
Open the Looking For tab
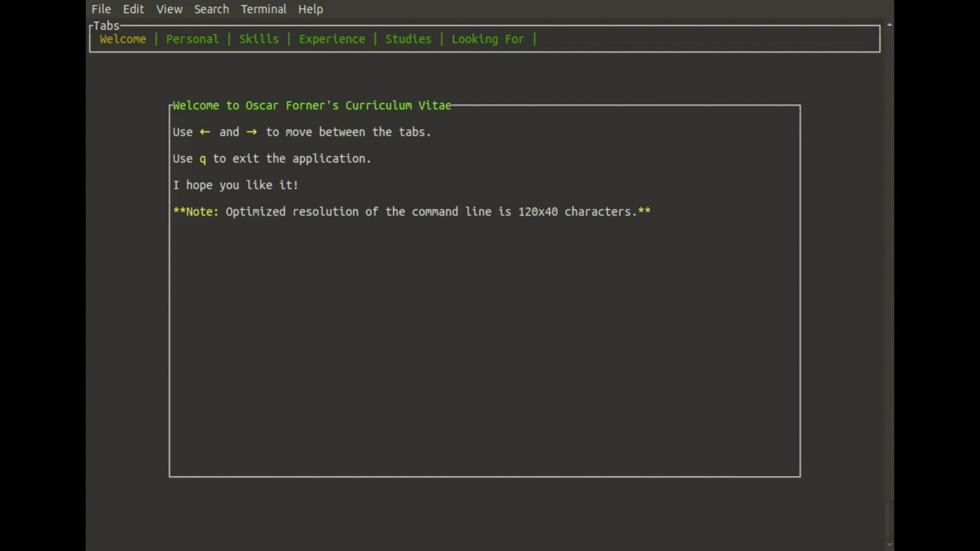(487, 39)
